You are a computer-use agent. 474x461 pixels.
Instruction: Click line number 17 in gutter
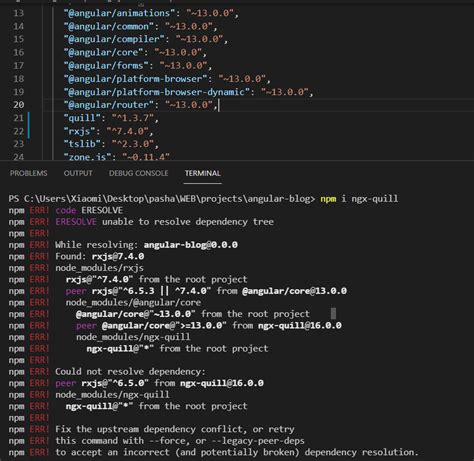tap(19, 65)
